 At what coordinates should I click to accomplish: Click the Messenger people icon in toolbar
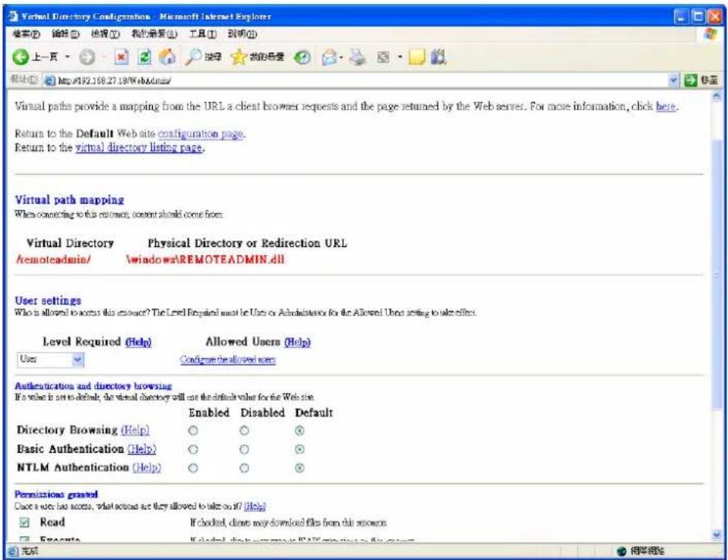point(438,56)
